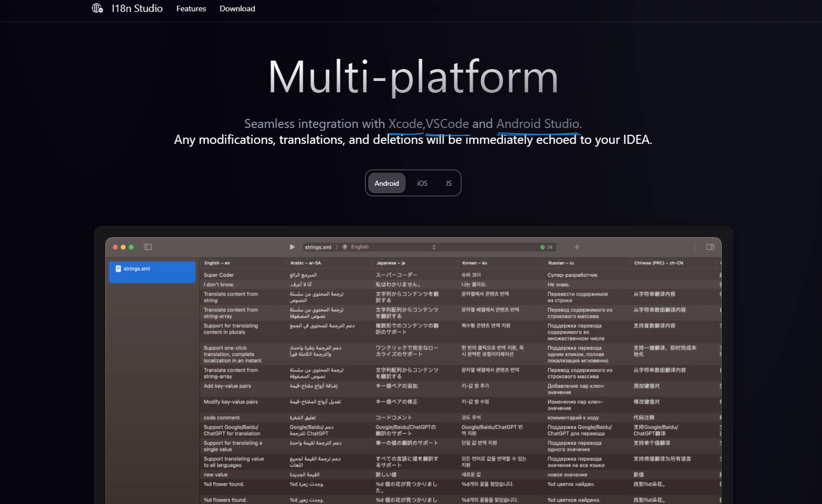The height and width of the screenshot is (504, 822).
Task: Click the underlined Android Studio link
Action: 538,123
